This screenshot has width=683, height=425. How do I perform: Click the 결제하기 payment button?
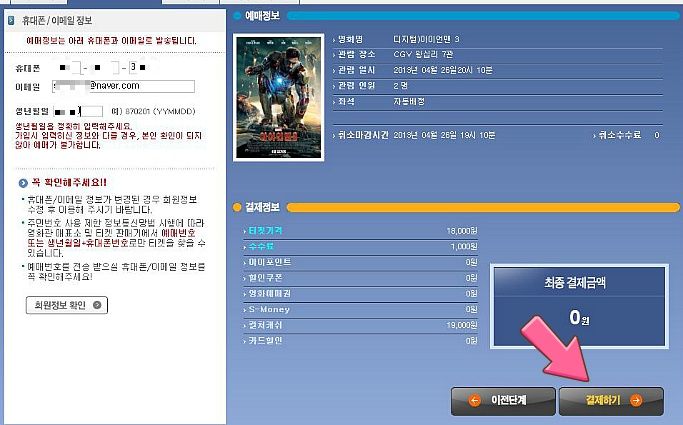click(x=611, y=400)
